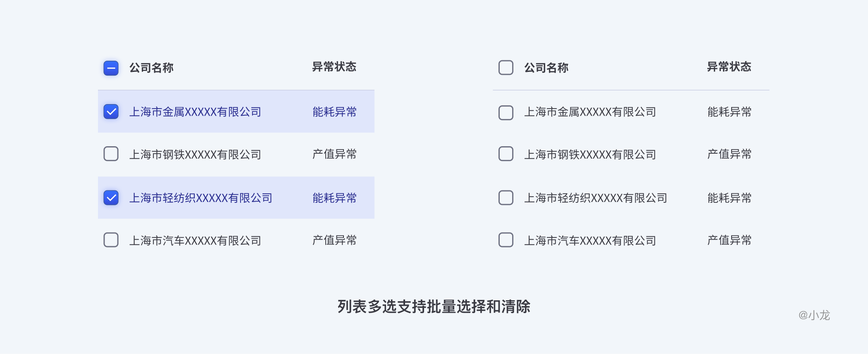
Task: Click company name 上海市金属XXXXX有限公司 in right table
Action: click(590, 112)
